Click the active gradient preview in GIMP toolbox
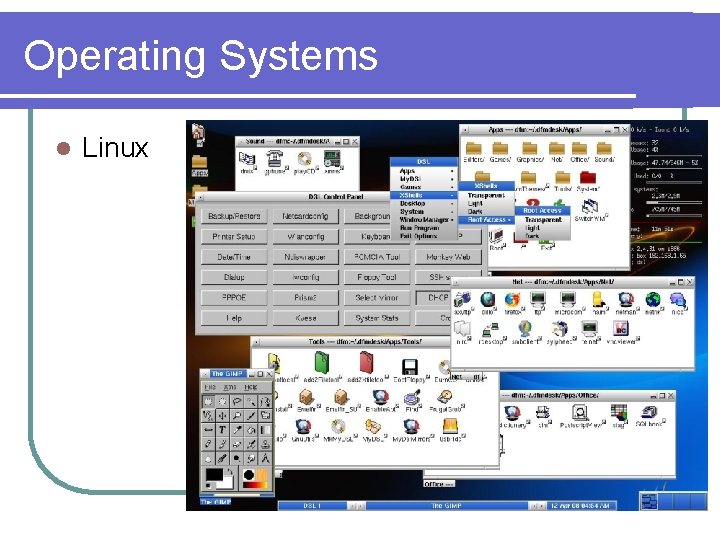 coord(255,484)
